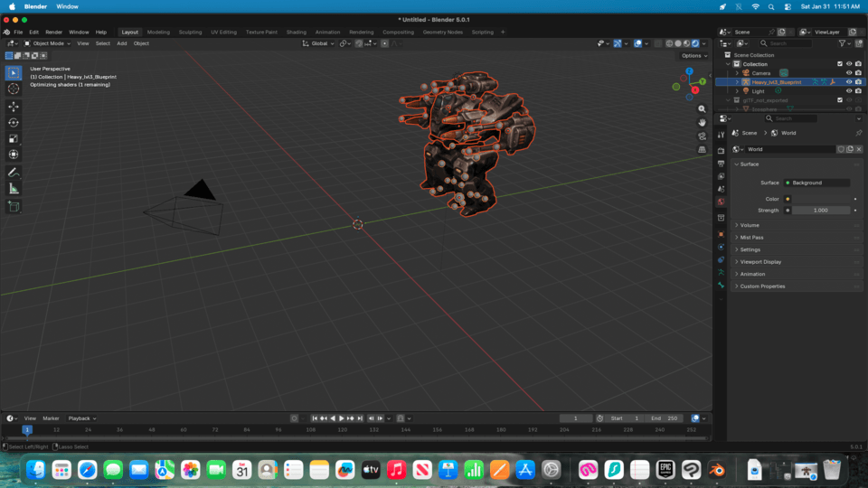Open Global transform orientation dropdown
Screen dimensions: 868x488
point(318,43)
